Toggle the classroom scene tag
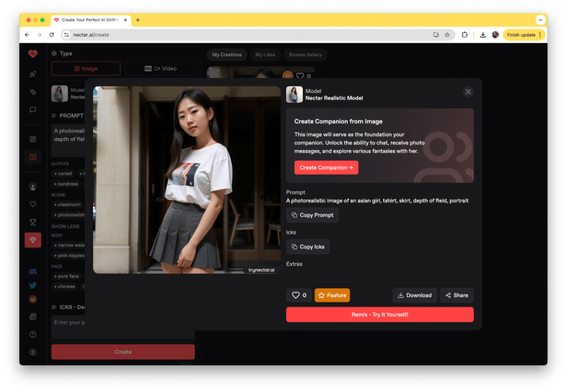 [67, 204]
